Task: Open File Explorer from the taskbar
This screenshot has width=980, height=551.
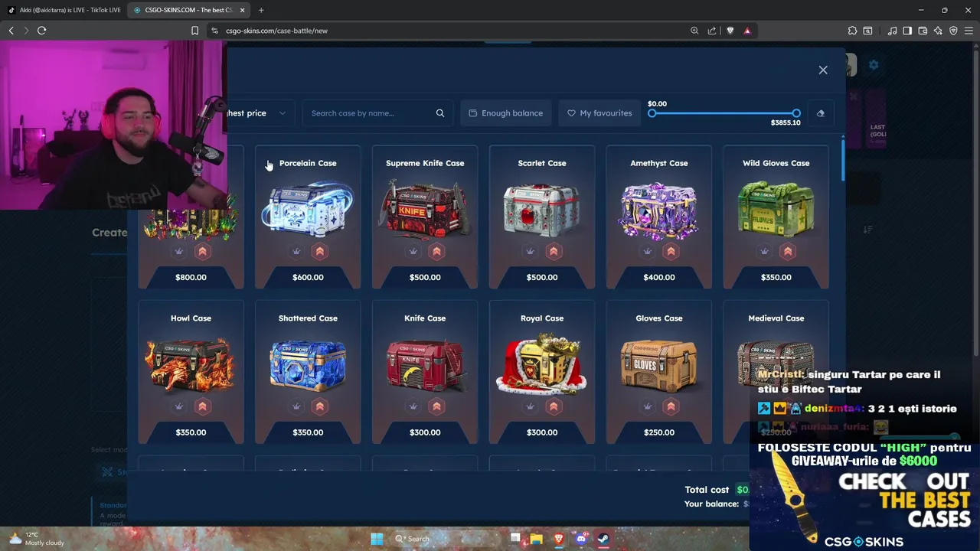Action: click(537, 539)
